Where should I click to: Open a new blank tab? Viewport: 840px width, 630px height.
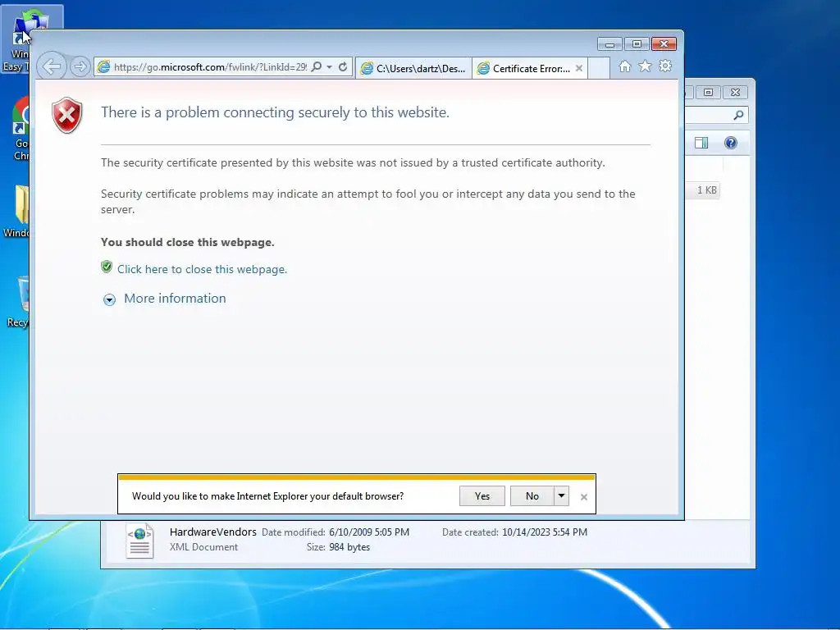click(x=599, y=69)
